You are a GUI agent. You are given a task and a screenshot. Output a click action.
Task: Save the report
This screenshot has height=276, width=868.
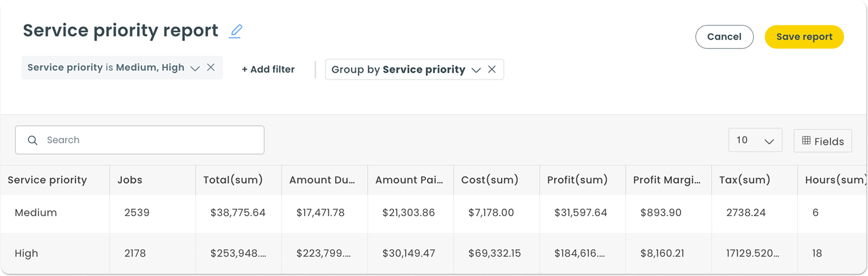[804, 37]
